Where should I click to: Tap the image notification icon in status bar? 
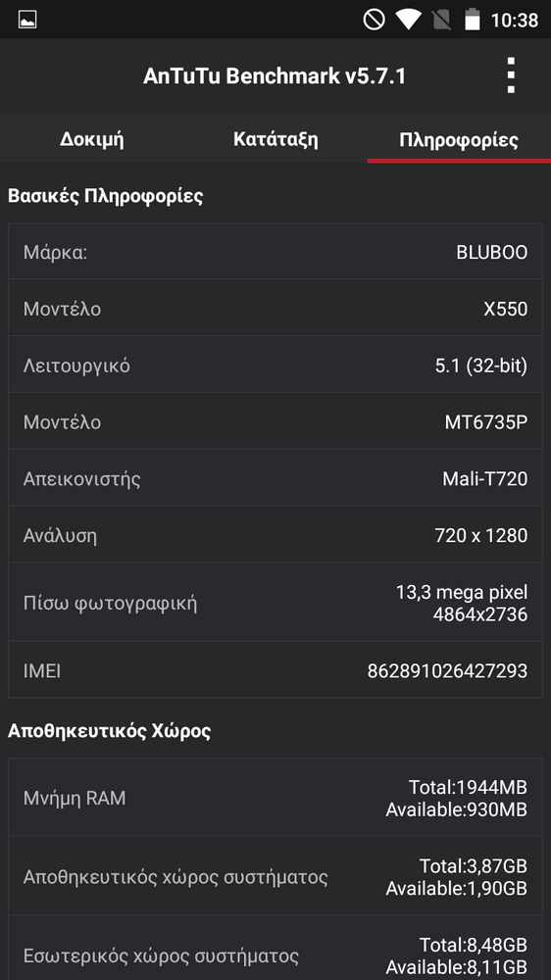27,20
